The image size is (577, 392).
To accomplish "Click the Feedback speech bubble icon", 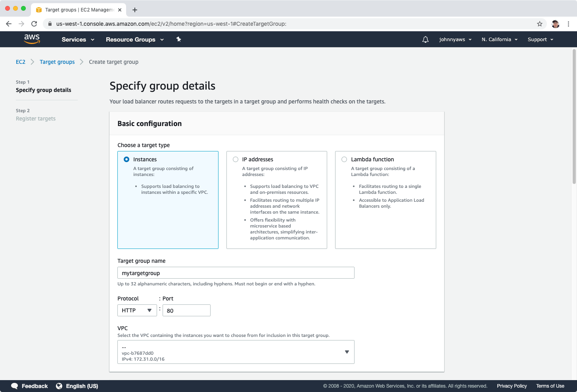I will [15, 386].
